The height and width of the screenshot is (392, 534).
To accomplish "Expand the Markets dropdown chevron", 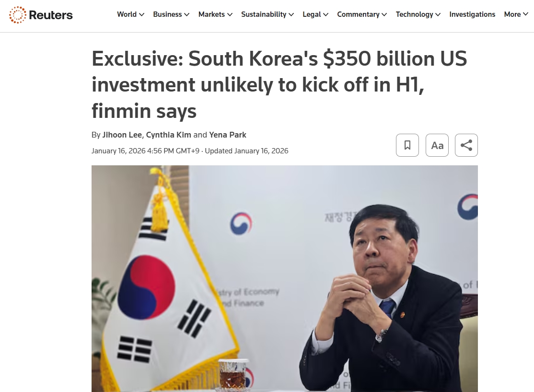I will click(230, 15).
